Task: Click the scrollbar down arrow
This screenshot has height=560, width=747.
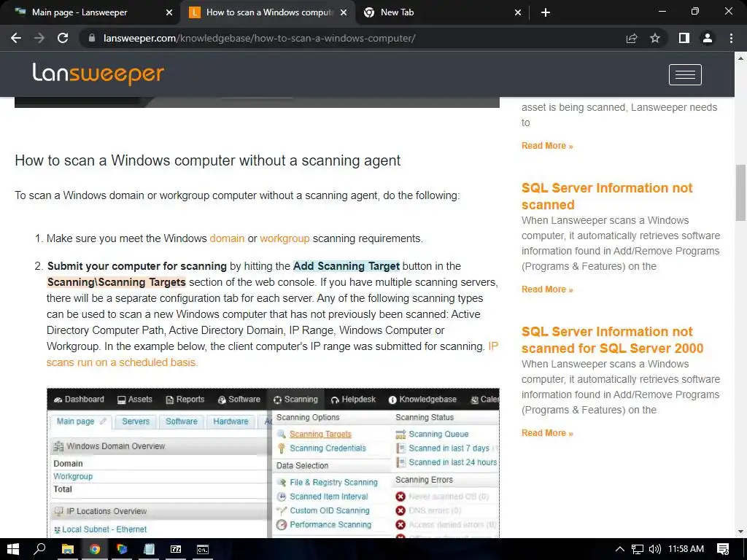Action: 740,532
